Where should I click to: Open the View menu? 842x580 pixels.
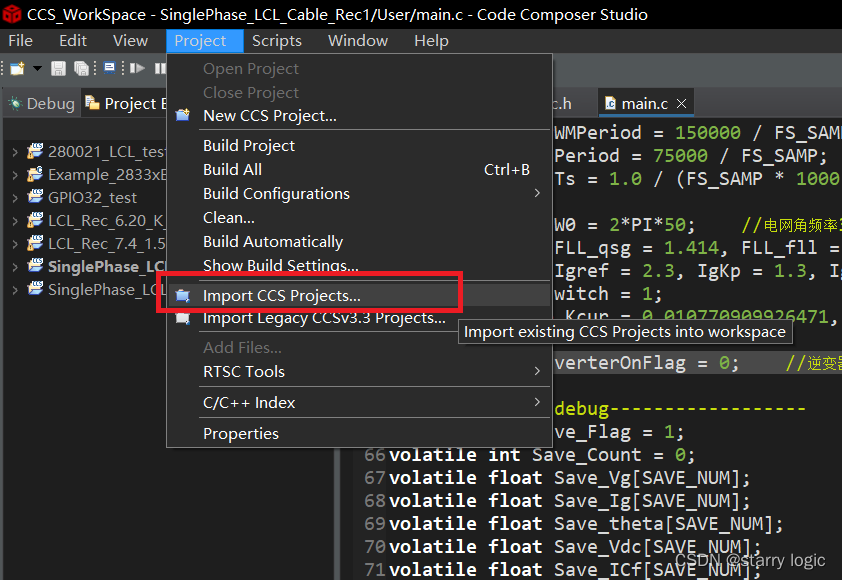130,41
